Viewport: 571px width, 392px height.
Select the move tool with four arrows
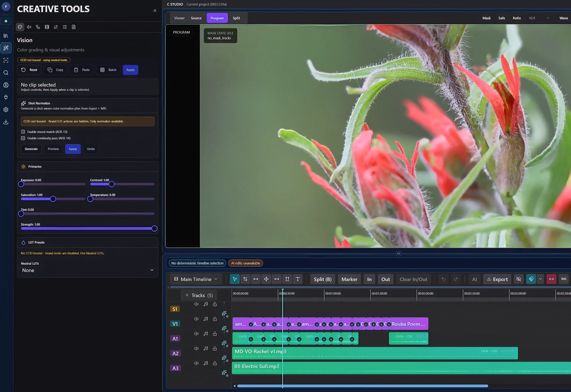pyautogui.click(x=266, y=279)
